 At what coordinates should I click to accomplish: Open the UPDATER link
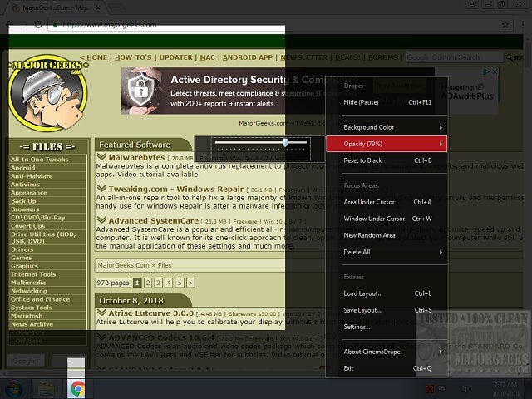pos(175,57)
